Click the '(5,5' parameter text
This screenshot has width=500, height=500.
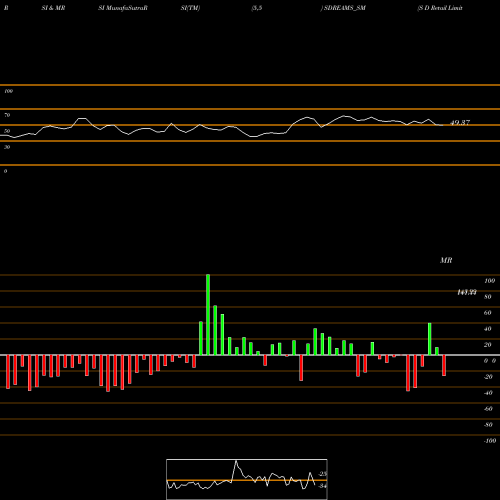point(257,8)
